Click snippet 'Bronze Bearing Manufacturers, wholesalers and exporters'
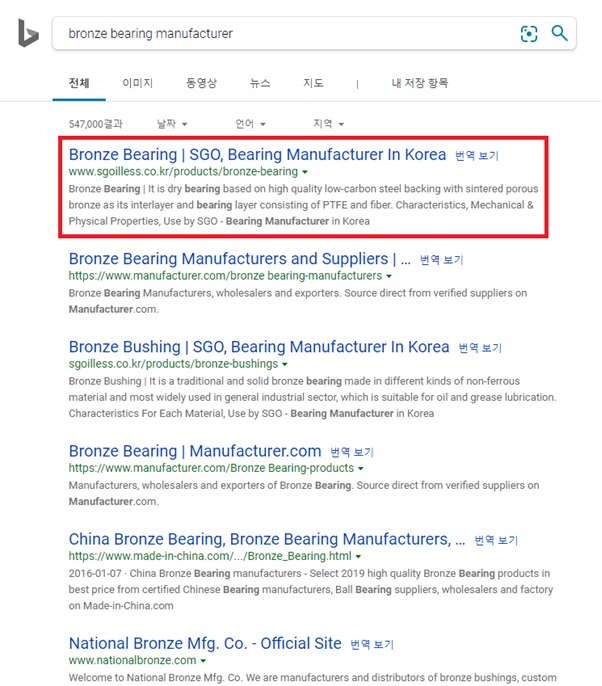Screen dimensions: 602x686 pos(298,301)
